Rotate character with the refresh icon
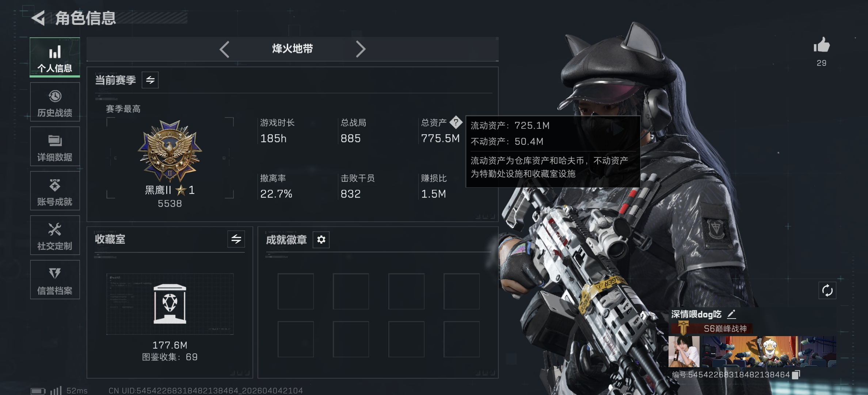 coord(827,291)
